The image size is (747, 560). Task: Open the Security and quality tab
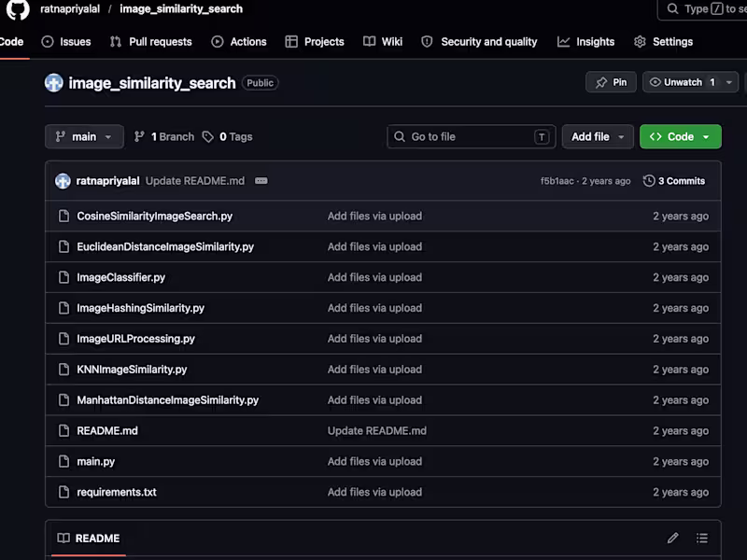[x=479, y=42]
